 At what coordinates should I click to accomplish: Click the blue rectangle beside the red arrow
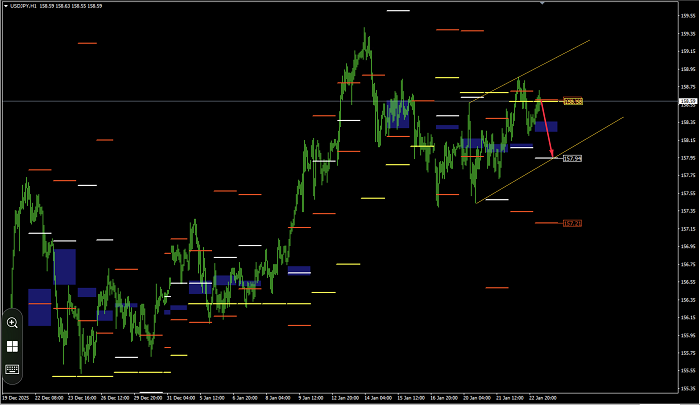[x=547, y=126]
